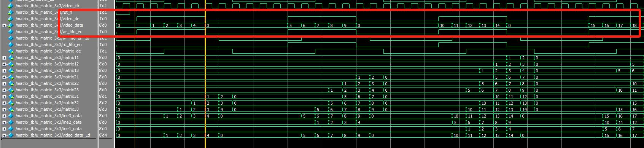644x148 pixels.
Task: Click the 8'd3 value of matrix33
Action: 103,110
